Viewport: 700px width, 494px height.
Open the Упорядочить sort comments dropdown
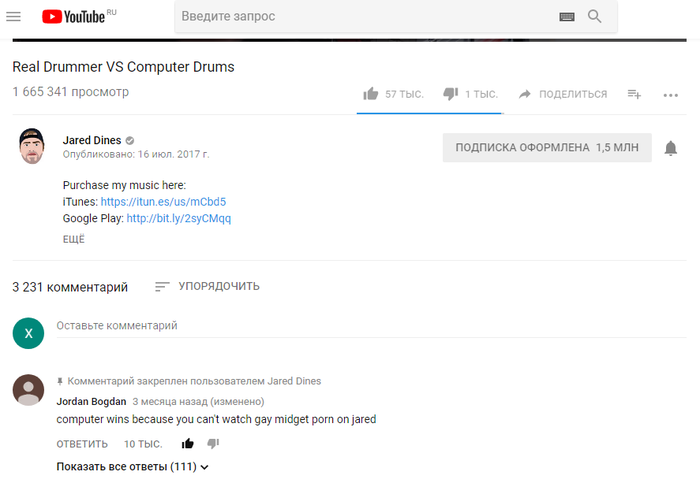click(x=207, y=287)
